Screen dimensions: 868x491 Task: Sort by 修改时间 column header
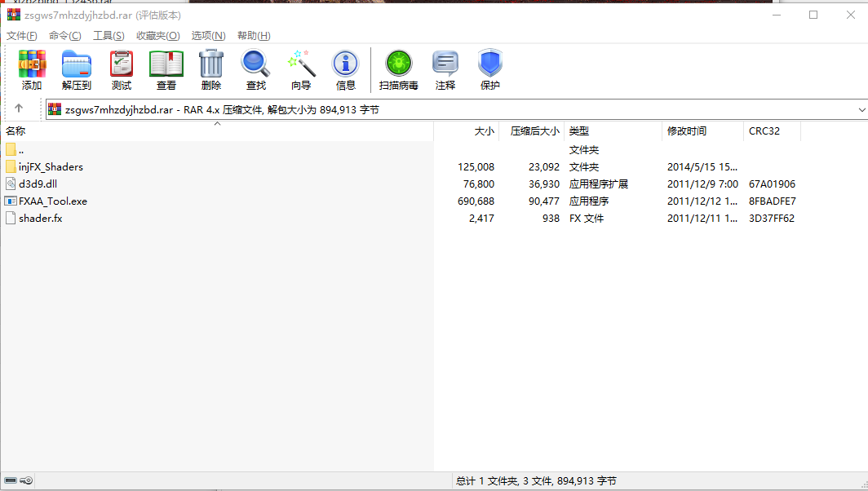pos(702,131)
